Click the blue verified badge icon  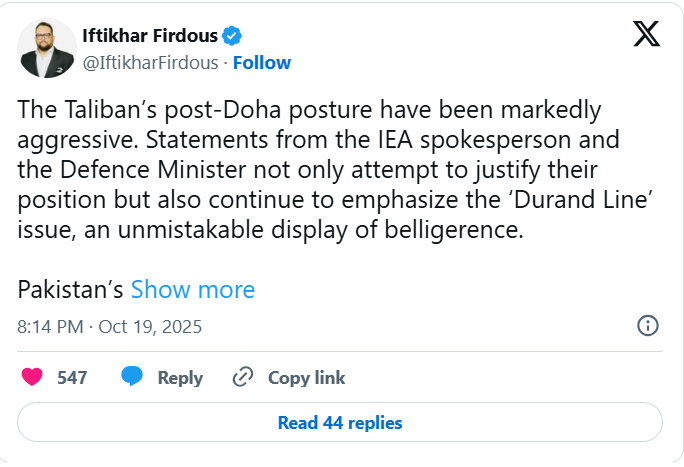(x=231, y=36)
